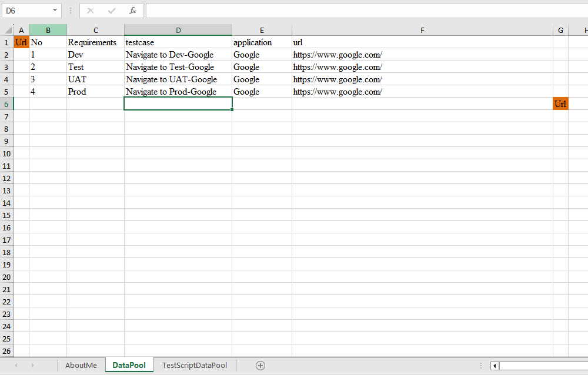The height and width of the screenshot is (375, 588).
Task: Expand the Name Box dropdown
Action: coord(55,11)
